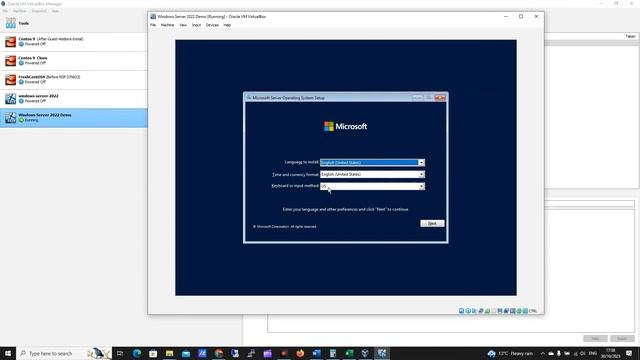Select the Centos 9 After Guest Additions VM
Screen dimensions: 640x360
coord(73,41)
